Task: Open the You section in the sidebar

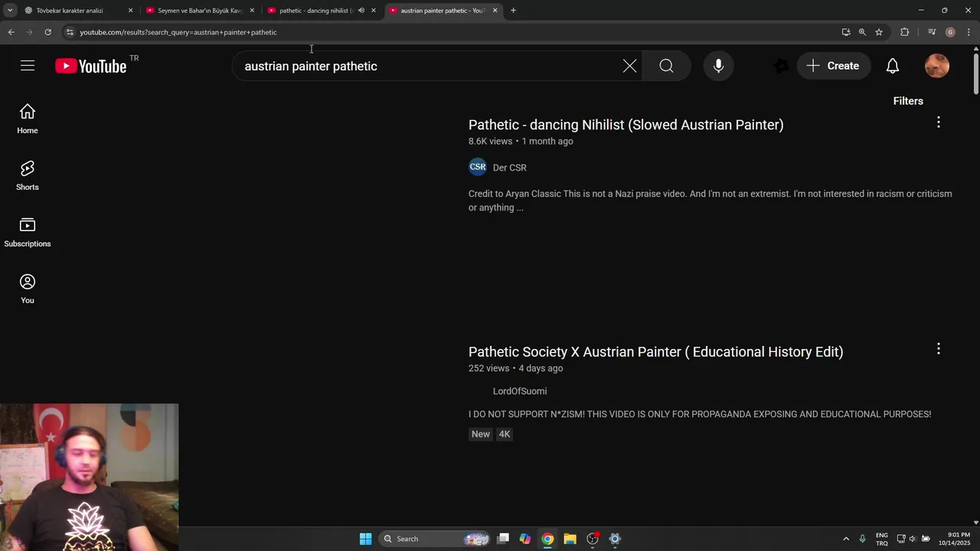Action: coord(28,289)
